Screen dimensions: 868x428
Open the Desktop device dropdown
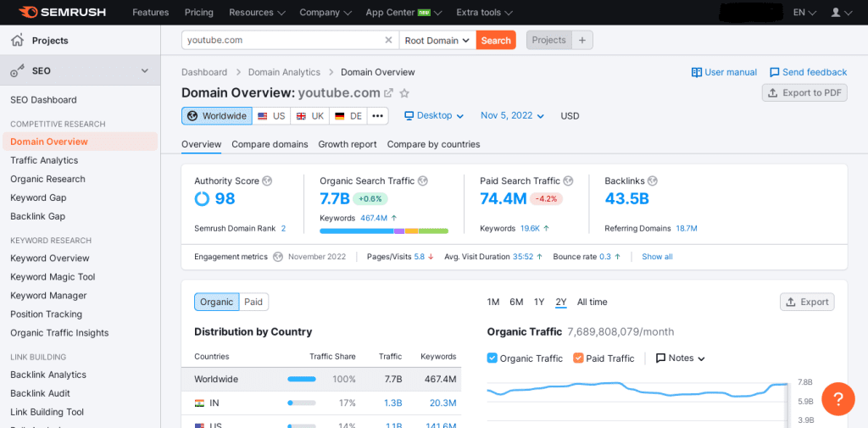click(x=434, y=116)
